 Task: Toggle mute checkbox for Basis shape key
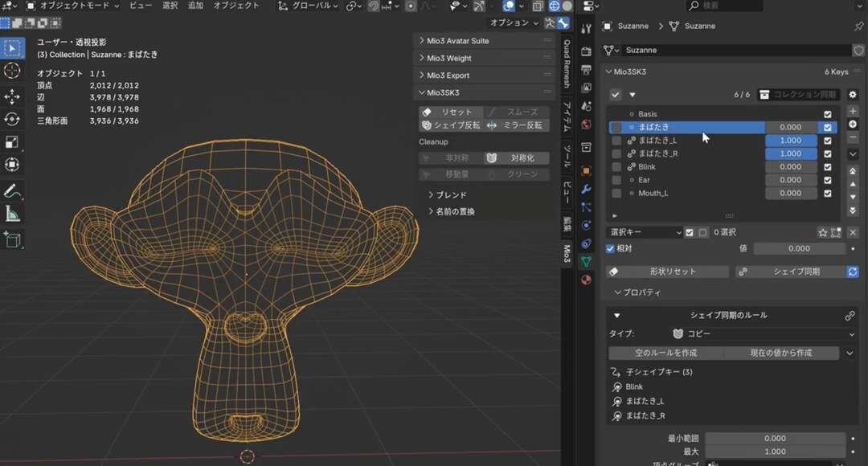[x=828, y=115]
